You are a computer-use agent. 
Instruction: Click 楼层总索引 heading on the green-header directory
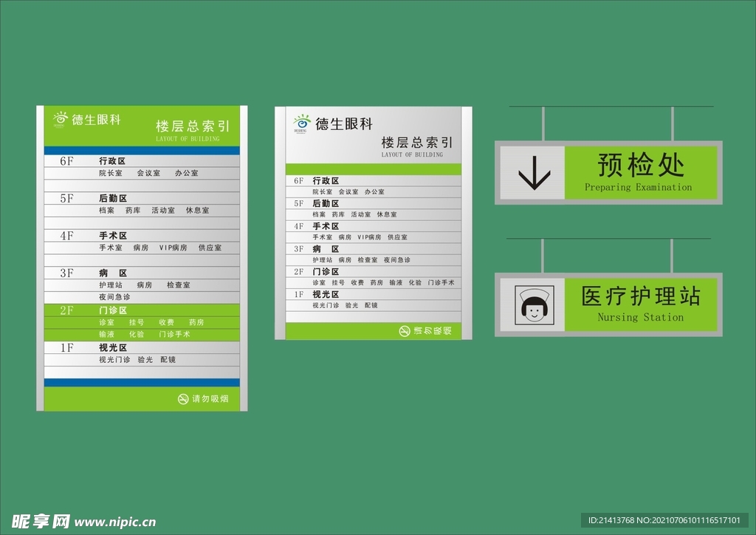193,126
